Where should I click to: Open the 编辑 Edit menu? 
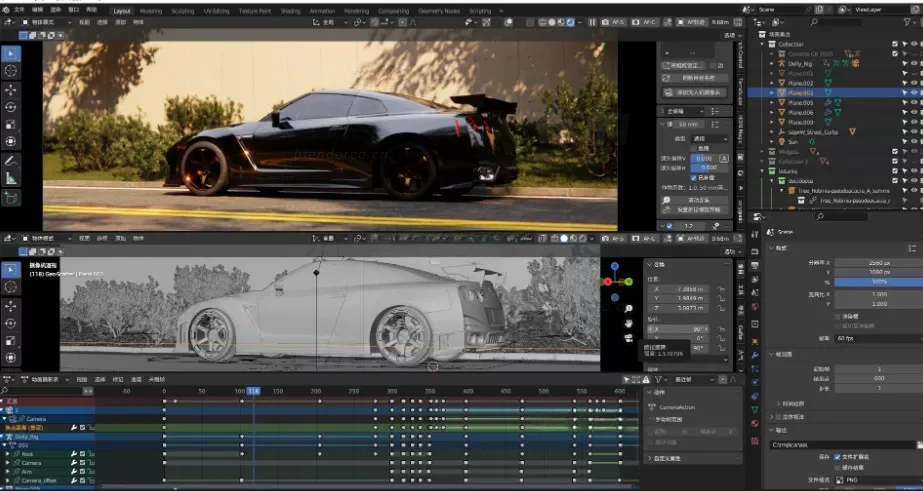tap(37, 10)
